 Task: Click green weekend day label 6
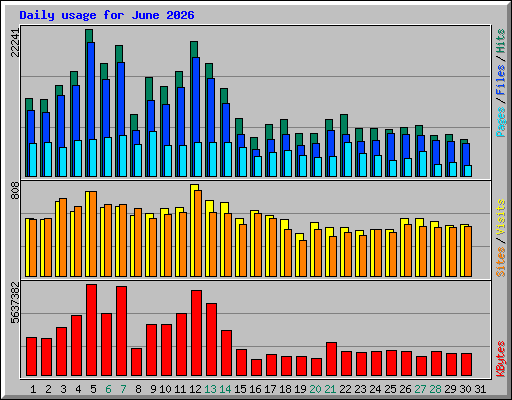pos(108,389)
